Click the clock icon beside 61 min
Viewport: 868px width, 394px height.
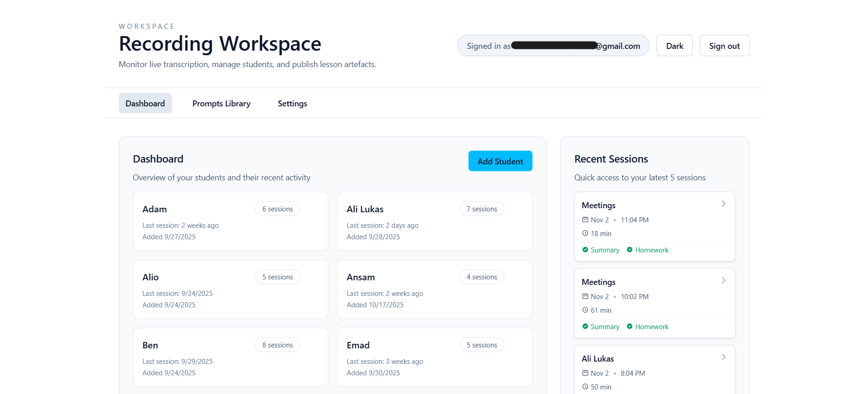[x=585, y=310]
